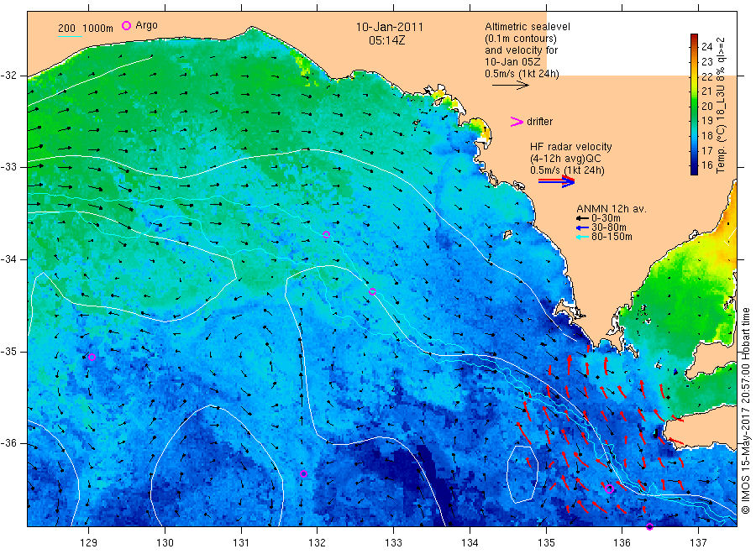Select the cyan 80-150m ANMN arrow symbol

pos(582,237)
